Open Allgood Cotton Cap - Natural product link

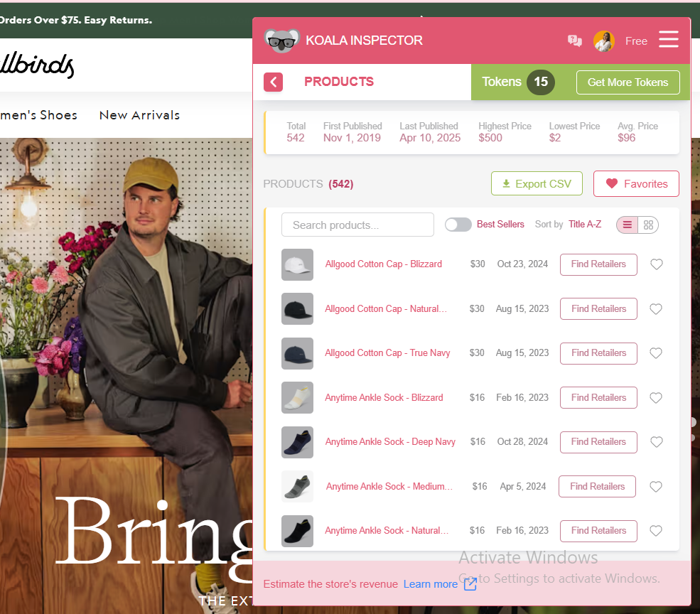click(x=386, y=309)
